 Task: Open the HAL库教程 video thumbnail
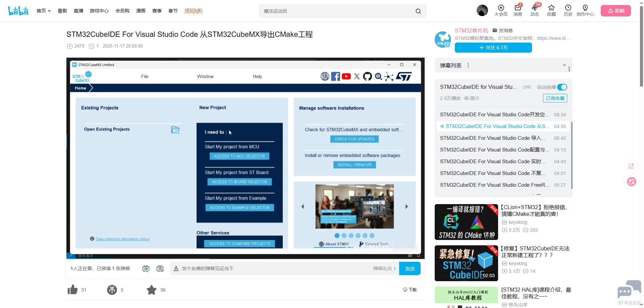[x=466, y=297]
